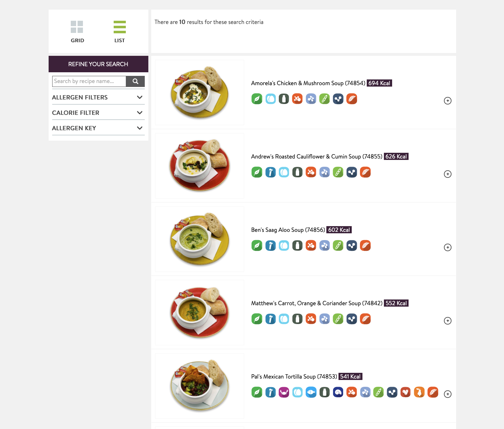Image resolution: width=504 pixels, height=429 pixels.
Task: Click celery icon on Roasted Cauliflower Soup
Action: 271,172
